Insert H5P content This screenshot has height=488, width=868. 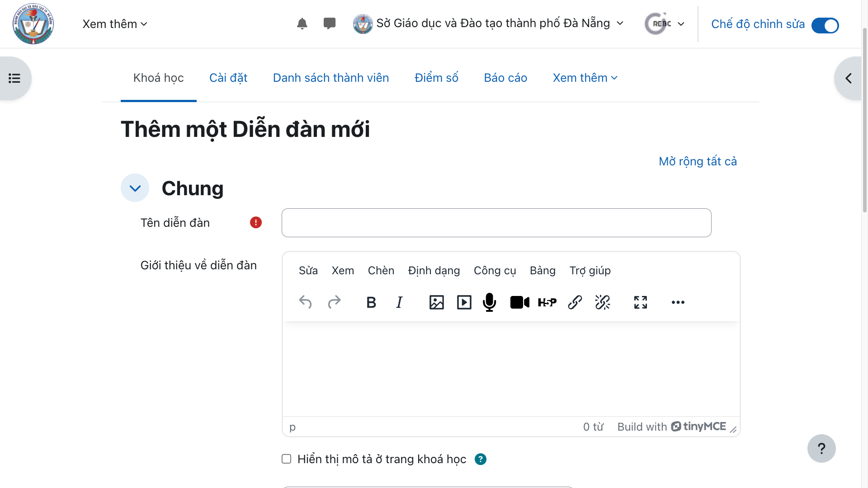(x=547, y=302)
